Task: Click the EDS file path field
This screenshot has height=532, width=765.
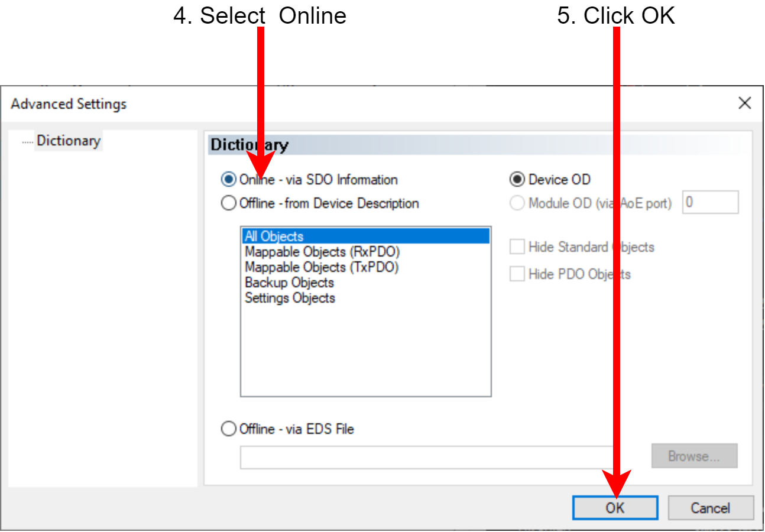Action: pyautogui.click(x=426, y=457)
